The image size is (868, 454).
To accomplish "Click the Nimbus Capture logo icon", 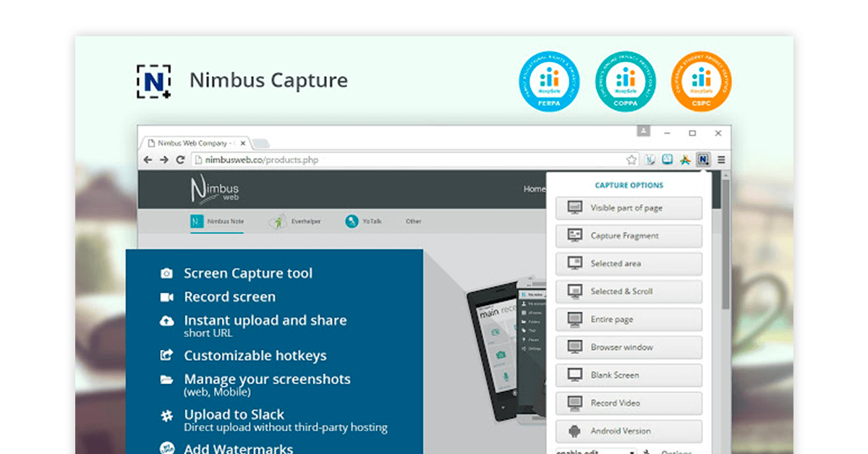I will [153, 81].
